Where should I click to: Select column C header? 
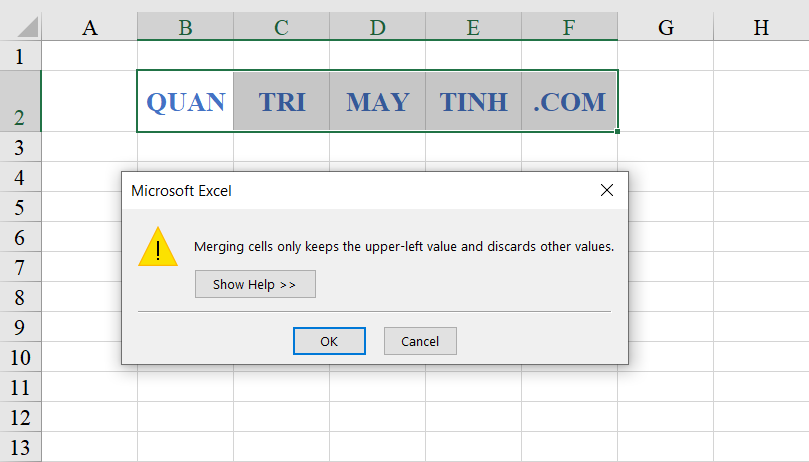tap(281, 27)
